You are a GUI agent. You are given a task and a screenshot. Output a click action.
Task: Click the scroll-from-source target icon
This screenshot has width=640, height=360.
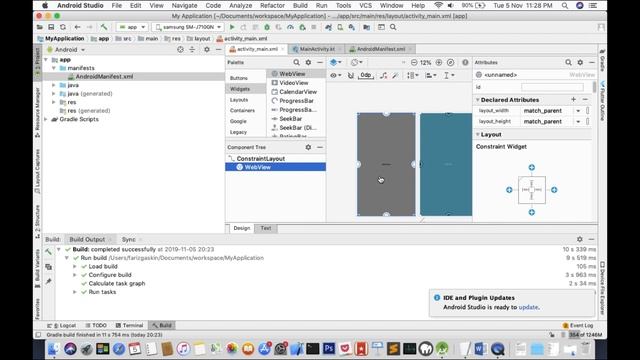point(180,49)
